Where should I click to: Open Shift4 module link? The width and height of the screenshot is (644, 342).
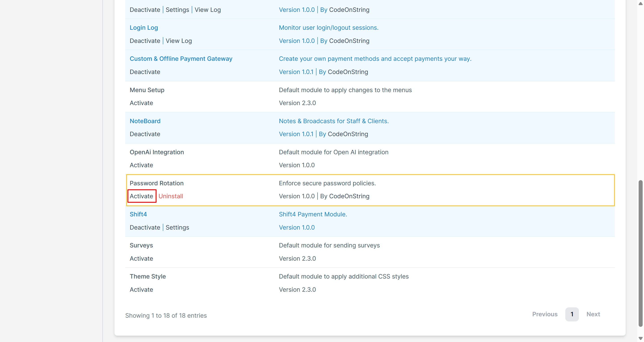coord(138,214)
